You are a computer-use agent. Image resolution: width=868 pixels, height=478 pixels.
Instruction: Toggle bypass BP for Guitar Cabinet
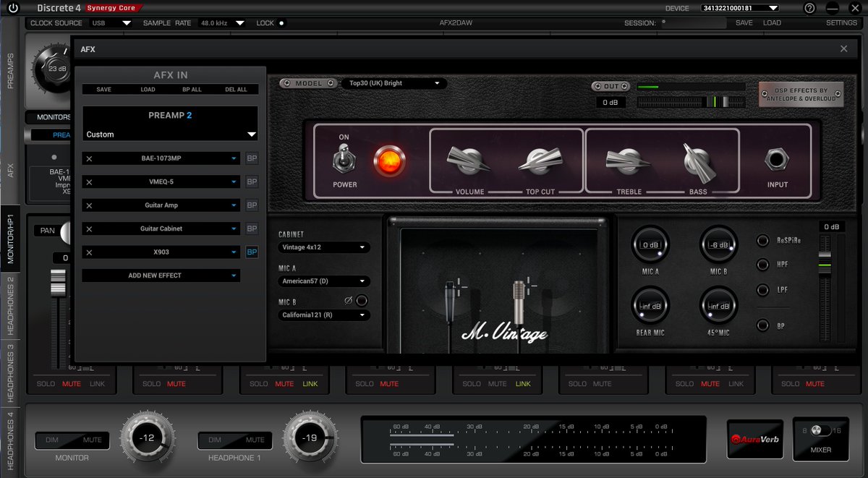[252, 229]
